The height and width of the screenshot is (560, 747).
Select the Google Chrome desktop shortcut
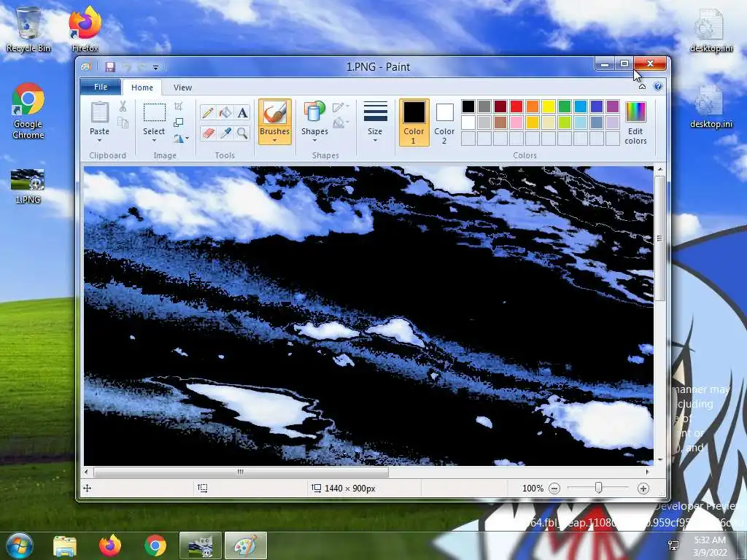(x=28, y=111)
